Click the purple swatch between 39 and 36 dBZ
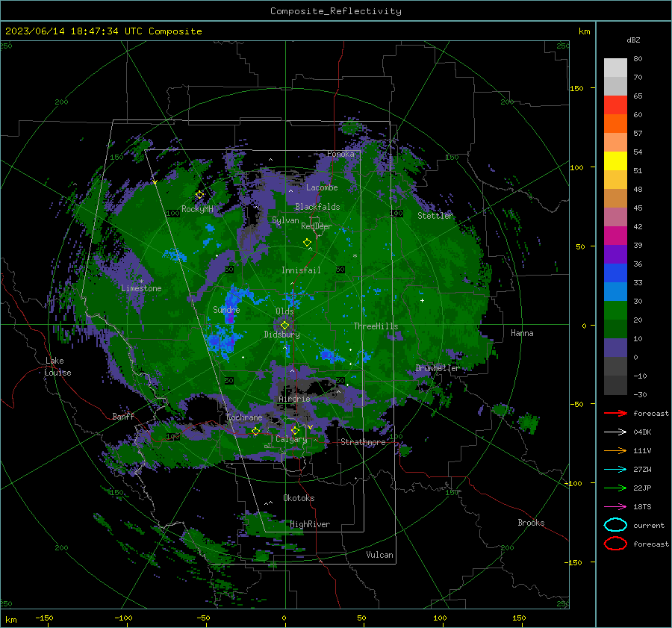 pos(615,255)
